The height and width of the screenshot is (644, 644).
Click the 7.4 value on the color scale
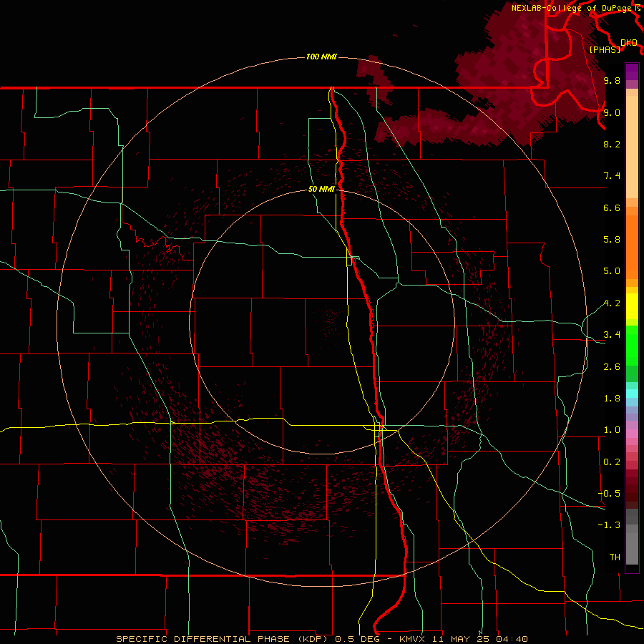(612, 176)
